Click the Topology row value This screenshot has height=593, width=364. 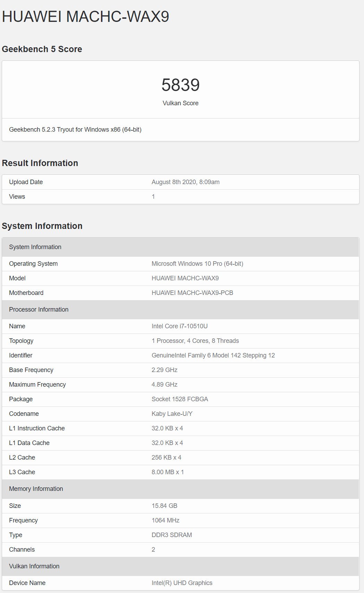[195, 341]
